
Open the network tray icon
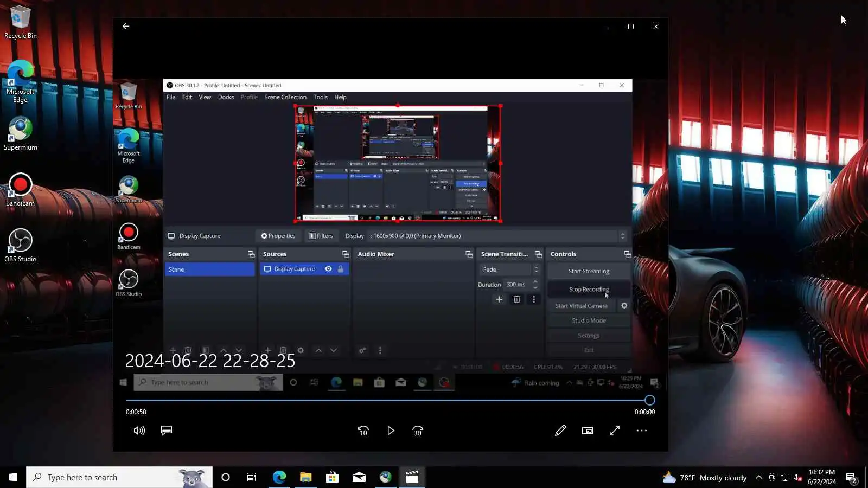785,478
